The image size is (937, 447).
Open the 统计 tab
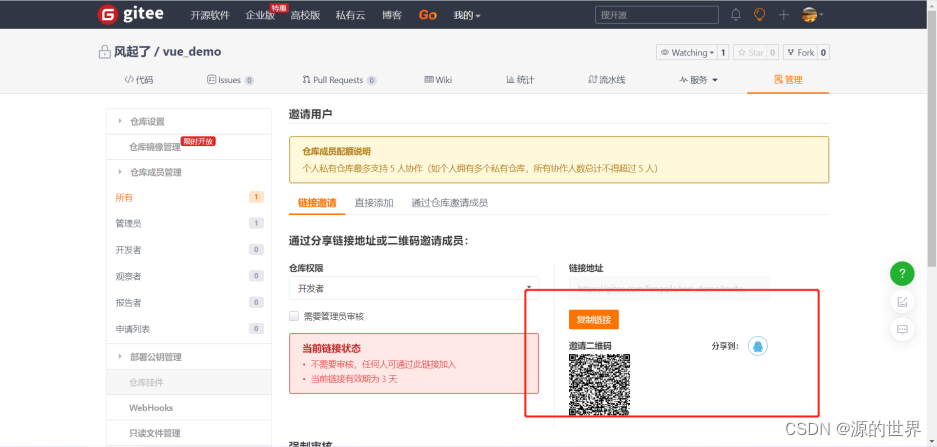point(520,79)
